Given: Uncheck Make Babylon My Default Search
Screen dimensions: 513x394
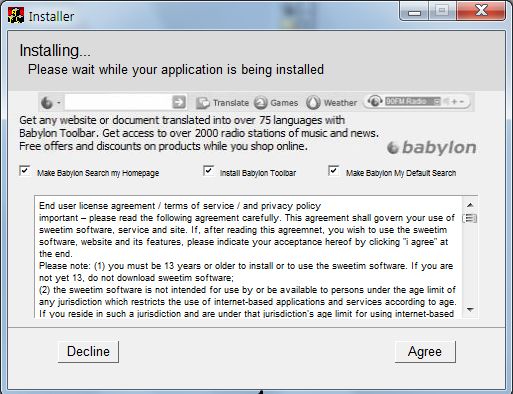Looking at the screenshot, I should tap(334, 171).
